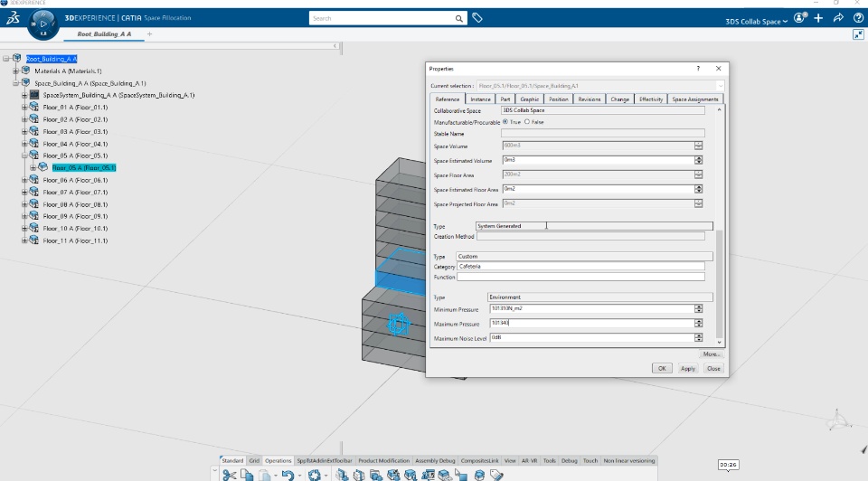Screen dimensions: 868x481
Task: Open the Current selection dropdown
Action: (x=721, y=86)
